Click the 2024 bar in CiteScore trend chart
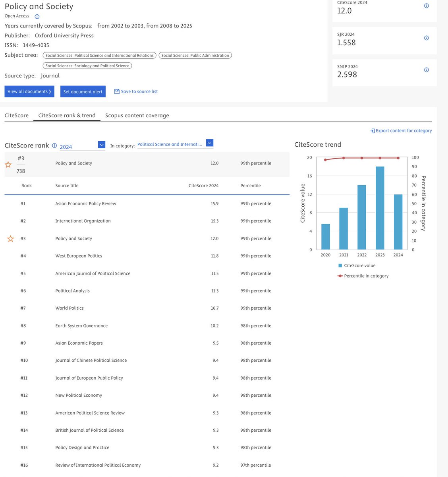The width and height of the screenshot is (448, 477). click(x=398, y=222)
